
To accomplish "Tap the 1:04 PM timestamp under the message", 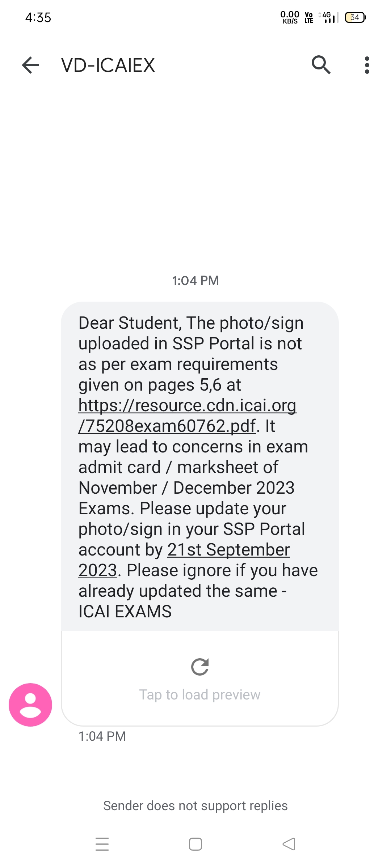I will point(102,736).
